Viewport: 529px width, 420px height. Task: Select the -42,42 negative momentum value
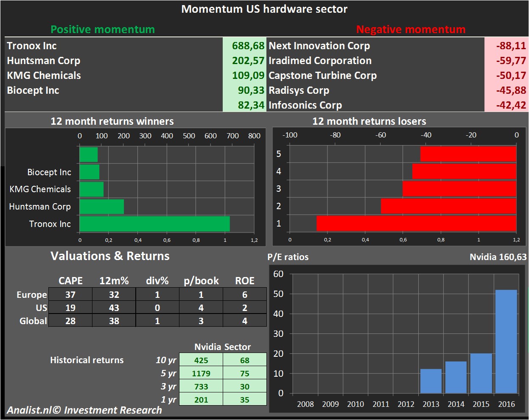[x=511, y=105]
